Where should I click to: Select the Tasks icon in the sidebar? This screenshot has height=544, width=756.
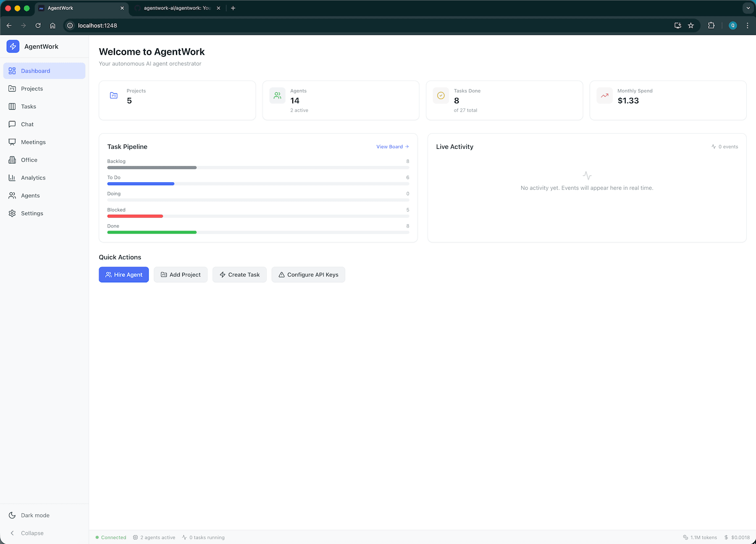[x=12, y=106]
